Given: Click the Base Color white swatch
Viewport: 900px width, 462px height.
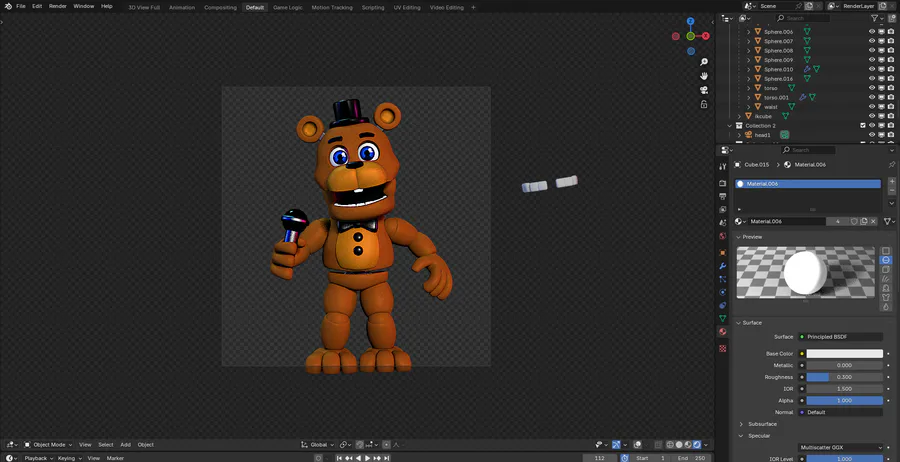Looking at the screenshot, I should (844, 354).
